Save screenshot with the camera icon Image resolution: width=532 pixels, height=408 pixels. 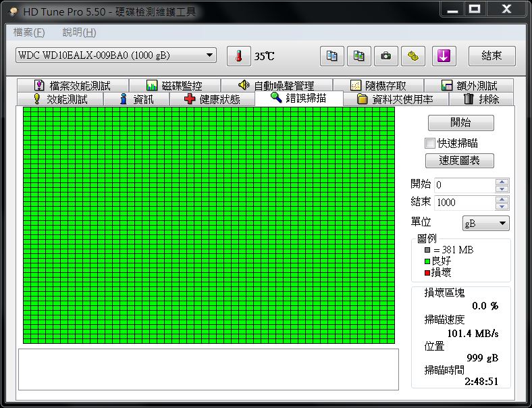click(x=385, y=56)
